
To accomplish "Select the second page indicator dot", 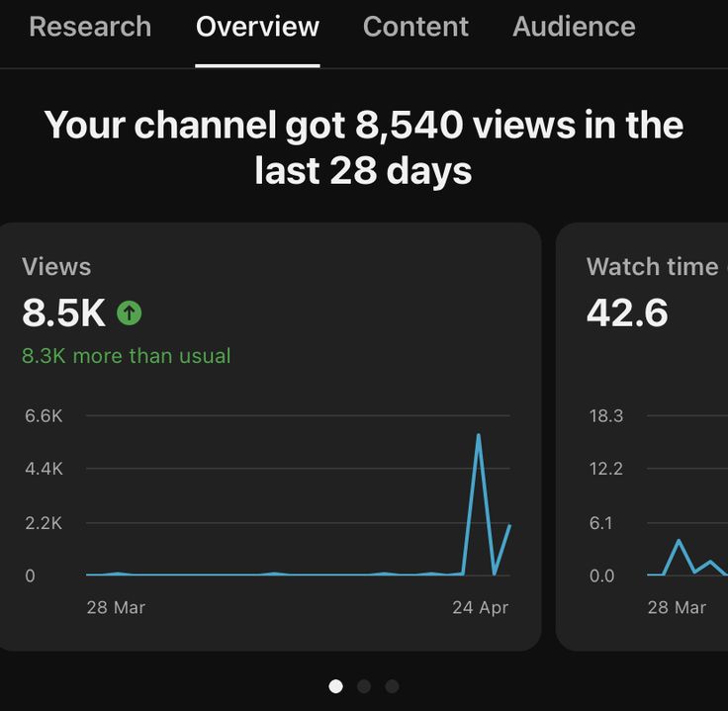I will click(364, 686).
